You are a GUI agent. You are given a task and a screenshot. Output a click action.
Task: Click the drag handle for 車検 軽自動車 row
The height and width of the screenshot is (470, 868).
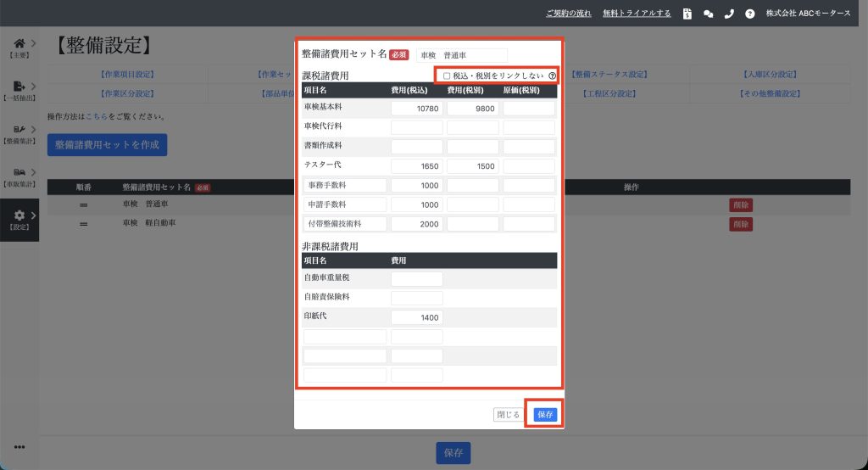pyautogui.click(x=84, y=224)
